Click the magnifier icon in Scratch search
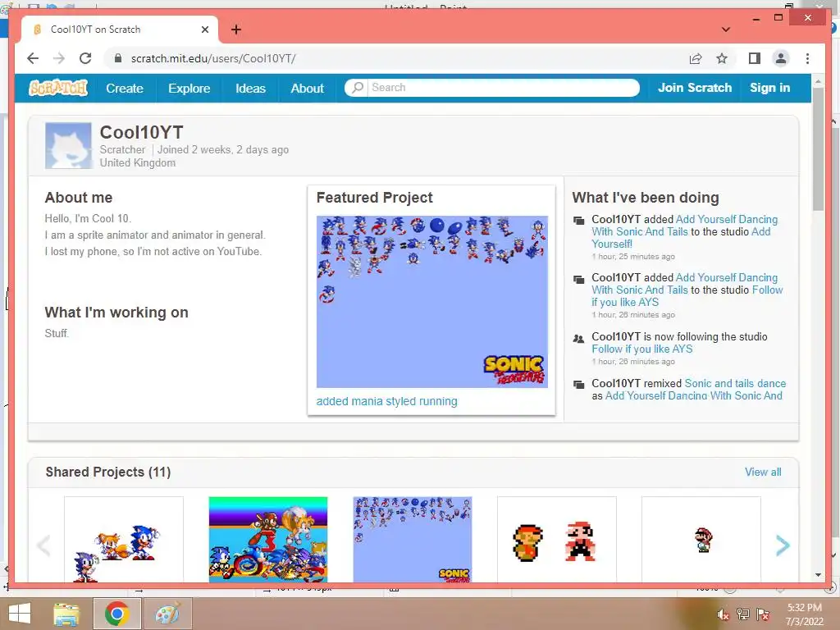Viewport: 840px width, 630px height. (358, 87)
